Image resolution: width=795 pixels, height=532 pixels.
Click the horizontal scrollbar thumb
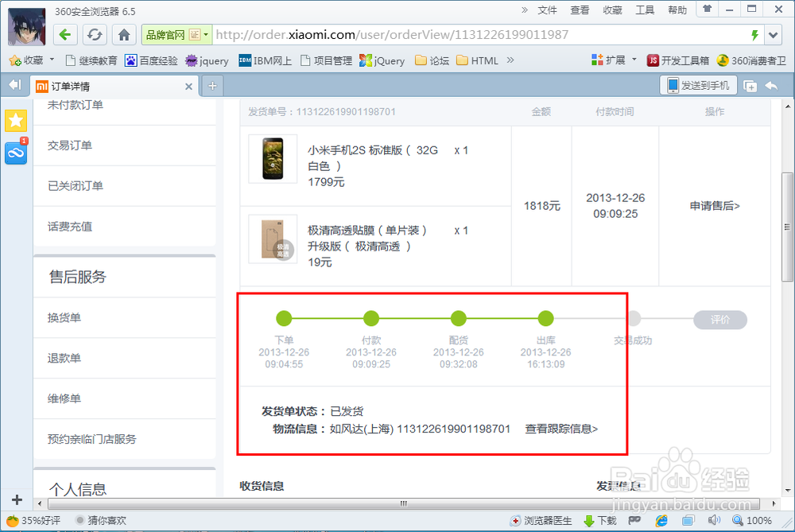[x=404, y=503]
